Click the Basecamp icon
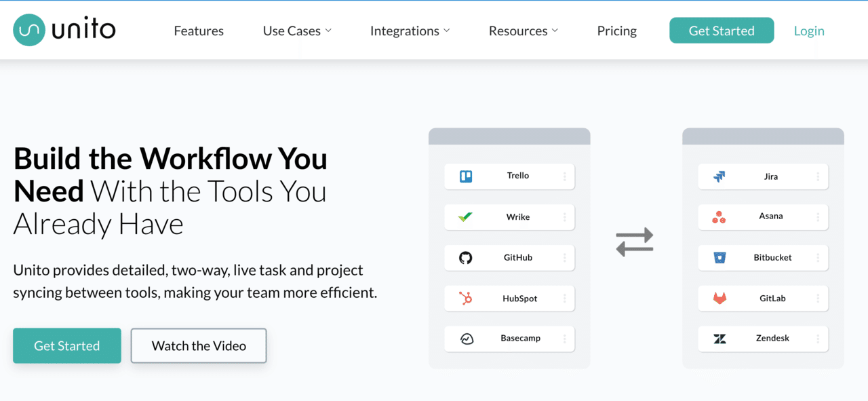The image size is (868, 401). [467, 339]
